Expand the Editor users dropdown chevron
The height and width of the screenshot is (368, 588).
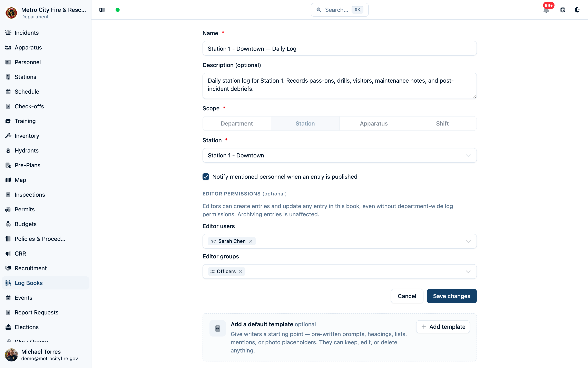click(x=468, y=241)
